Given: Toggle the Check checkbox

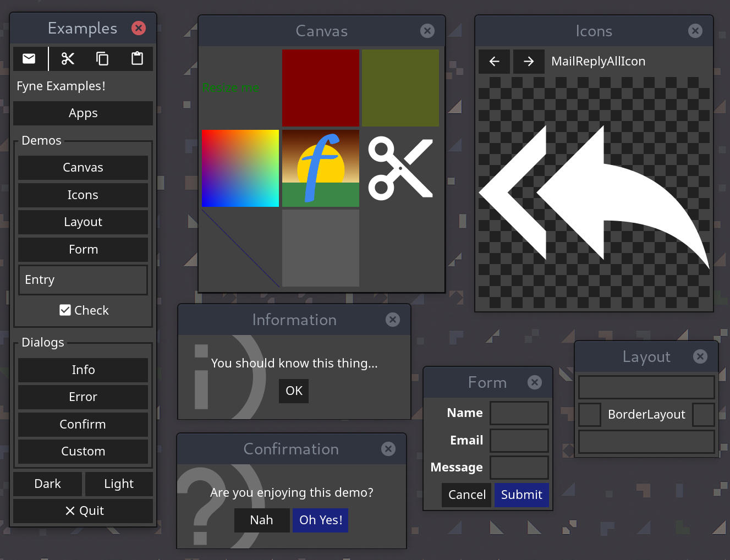Looking at the screenshot, I should (x=83, y=310).
